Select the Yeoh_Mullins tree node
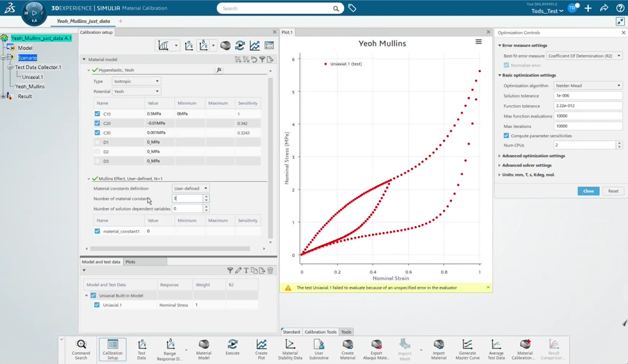Image resolution: width=628 pixels, height=364 pixels. coord(29,86)
